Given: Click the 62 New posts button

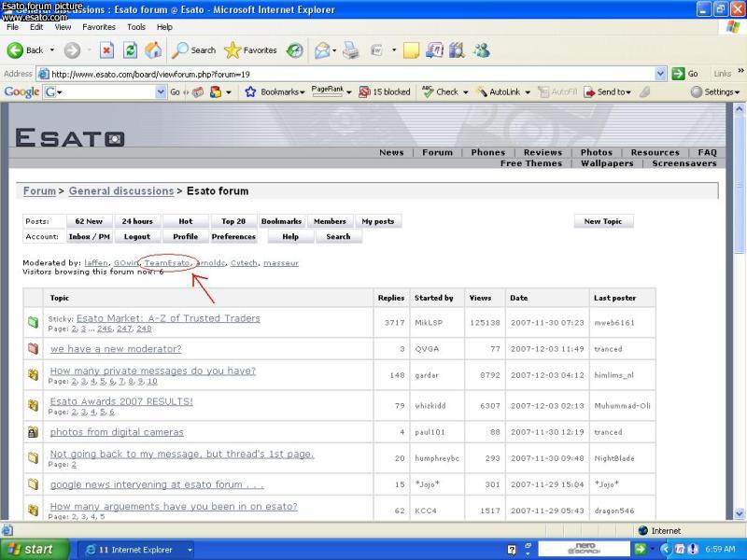Looking at the screenshot, I should tap(89, 221).
